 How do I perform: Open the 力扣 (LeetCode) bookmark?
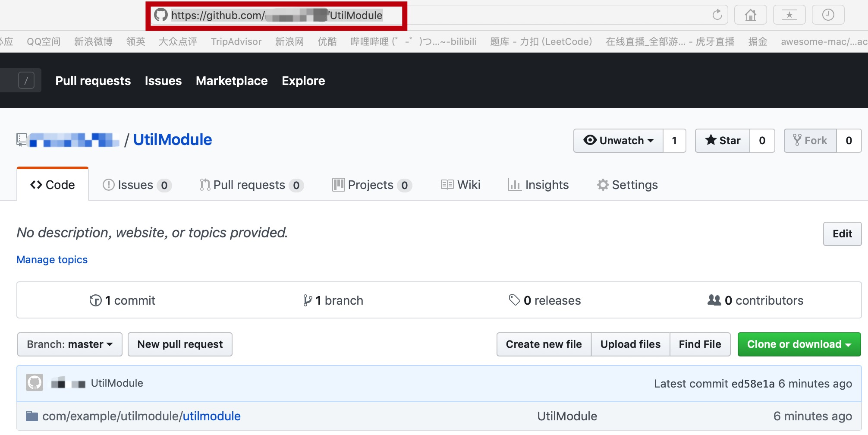(541, 41)
